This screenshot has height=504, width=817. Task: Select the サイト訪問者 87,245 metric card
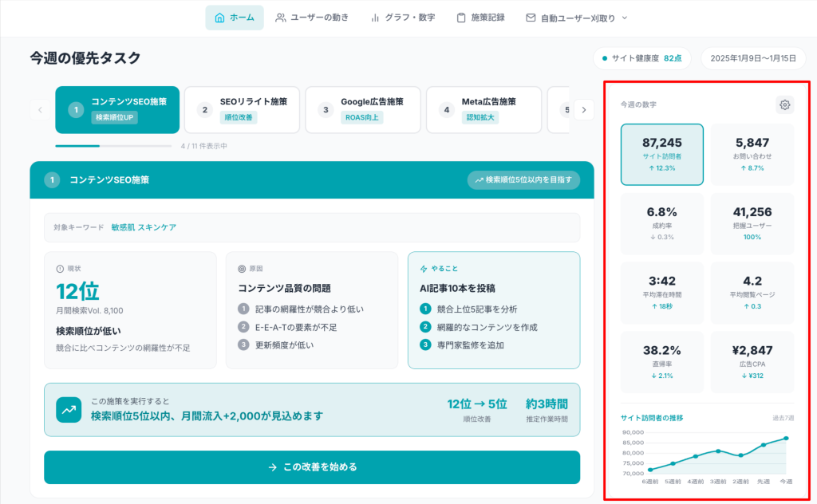pos(662,154)
